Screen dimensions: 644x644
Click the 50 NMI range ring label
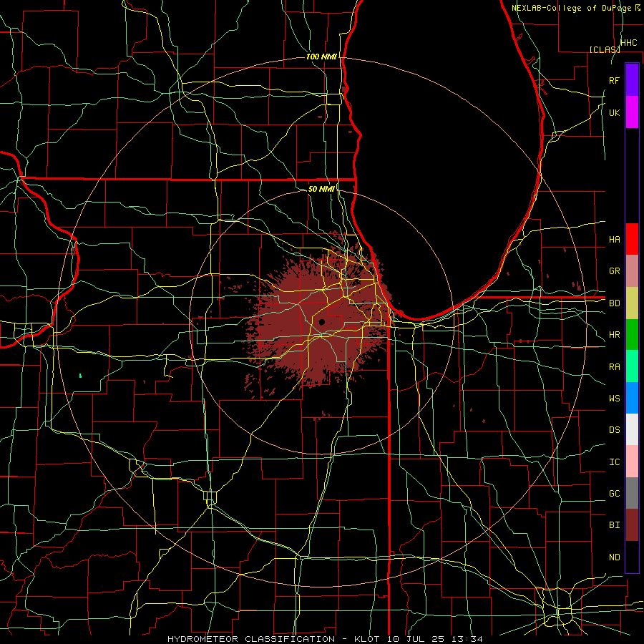point(321,189)
